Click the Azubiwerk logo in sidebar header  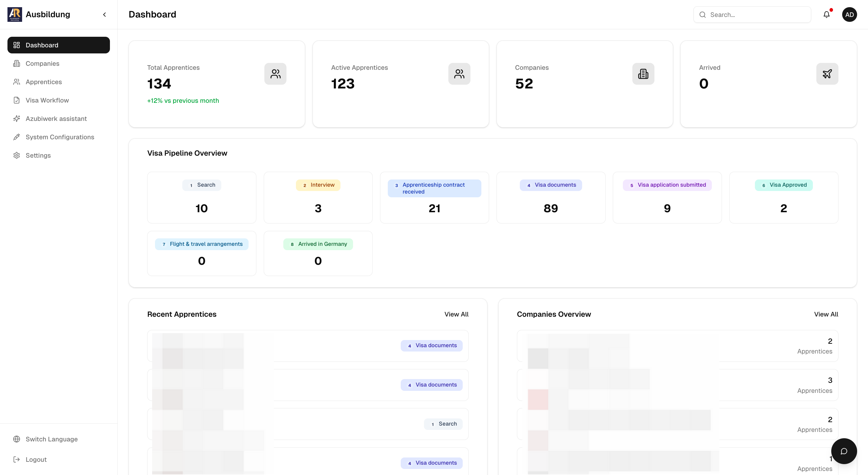click(x=15, y=14)
